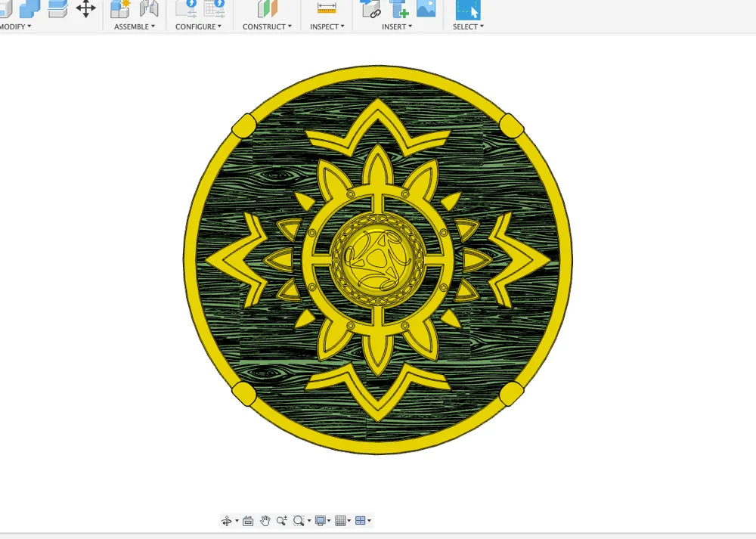
Task: Click the Look At icon
Action: (x=248, y=520)
